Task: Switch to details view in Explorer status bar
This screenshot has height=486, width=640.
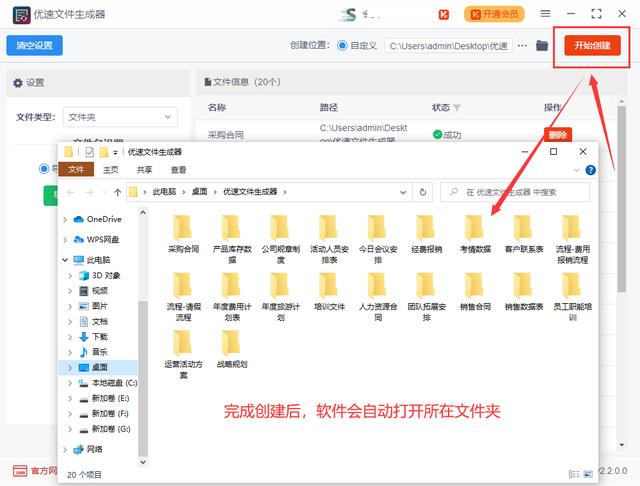Action: [574, 474]
